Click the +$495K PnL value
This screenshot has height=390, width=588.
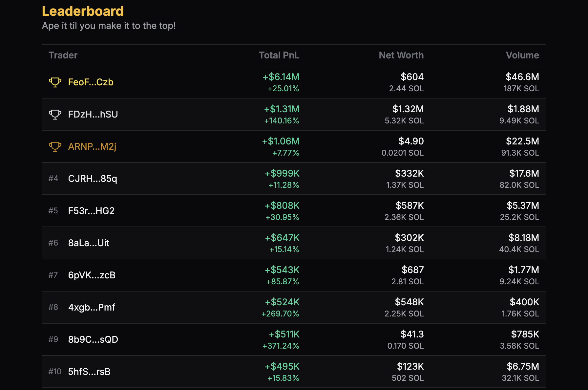click(282, 366)
